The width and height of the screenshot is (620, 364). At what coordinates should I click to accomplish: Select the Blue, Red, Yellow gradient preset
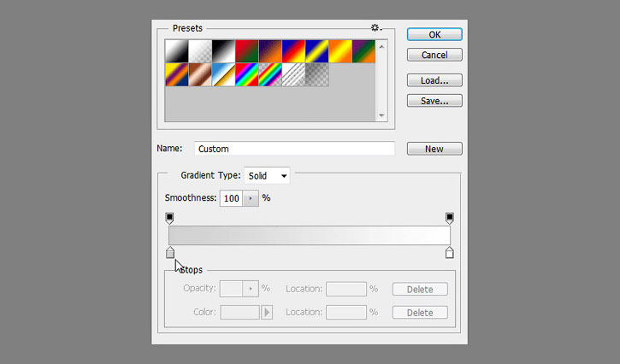click(x=293, y=51)
